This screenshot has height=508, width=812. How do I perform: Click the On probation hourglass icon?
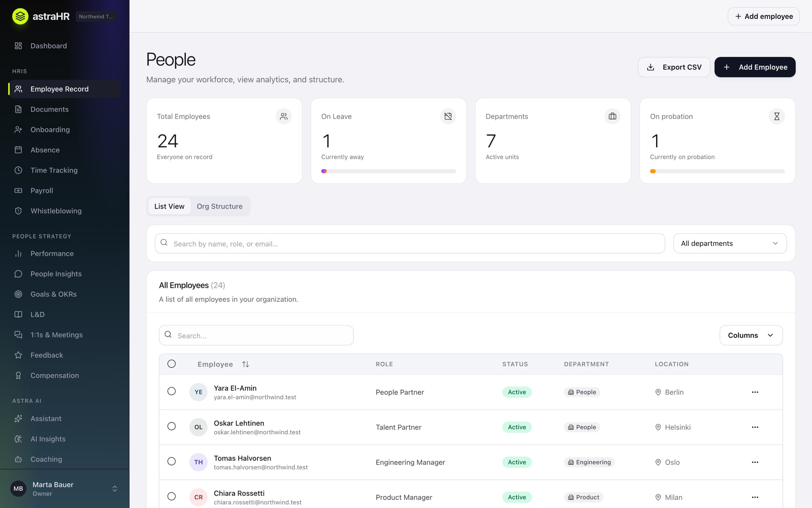(x=777, y=116)
